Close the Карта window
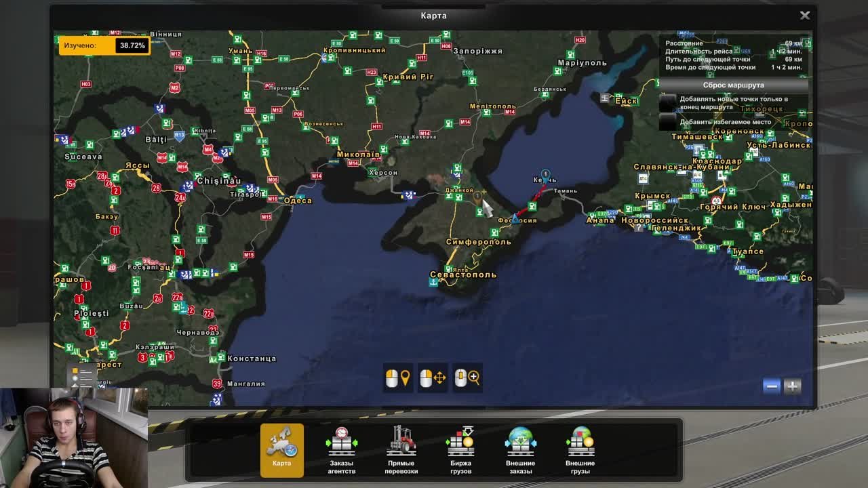 click(x=805, y=16)
